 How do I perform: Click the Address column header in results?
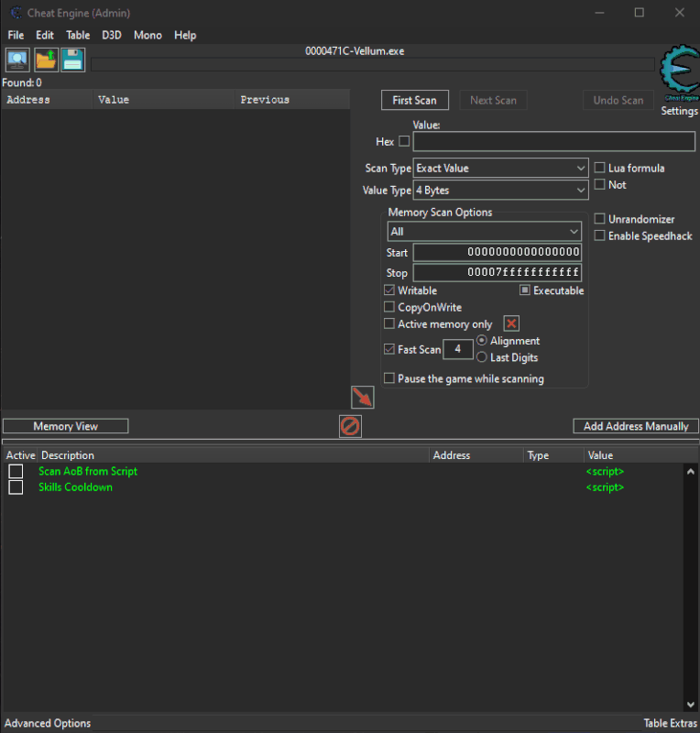tap(47, 100)
